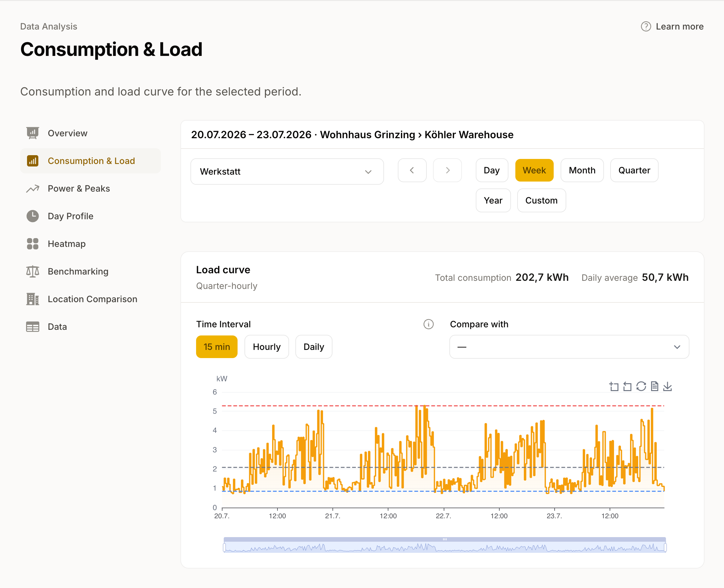Screen dimensions: 724x588
Task: Click the grey dashed average line
Action: point(443,467)
